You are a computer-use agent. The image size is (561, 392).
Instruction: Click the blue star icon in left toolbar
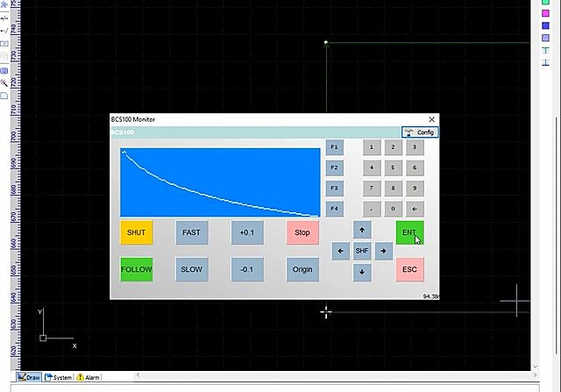4,4
